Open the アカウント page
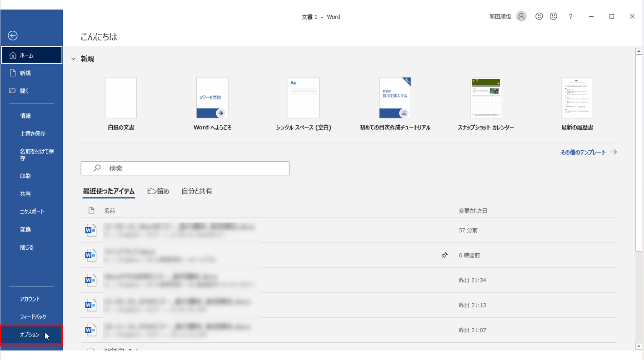 30,299
